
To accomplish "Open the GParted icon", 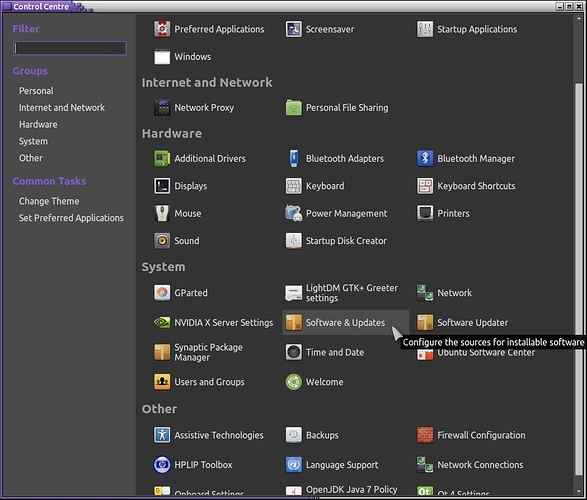I will click(162, 293).
